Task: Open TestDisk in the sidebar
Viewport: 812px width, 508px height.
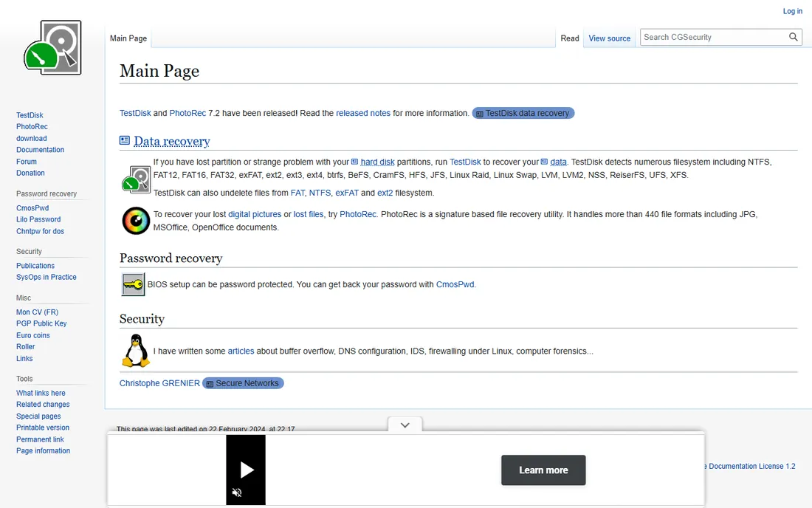Action: coord(30,115)
